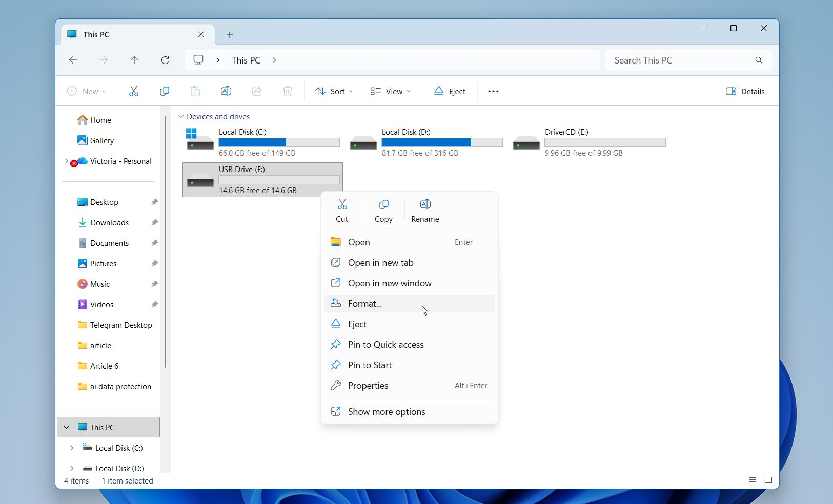
Task: Collapse the This PC tree node
Action: [67, 427]
